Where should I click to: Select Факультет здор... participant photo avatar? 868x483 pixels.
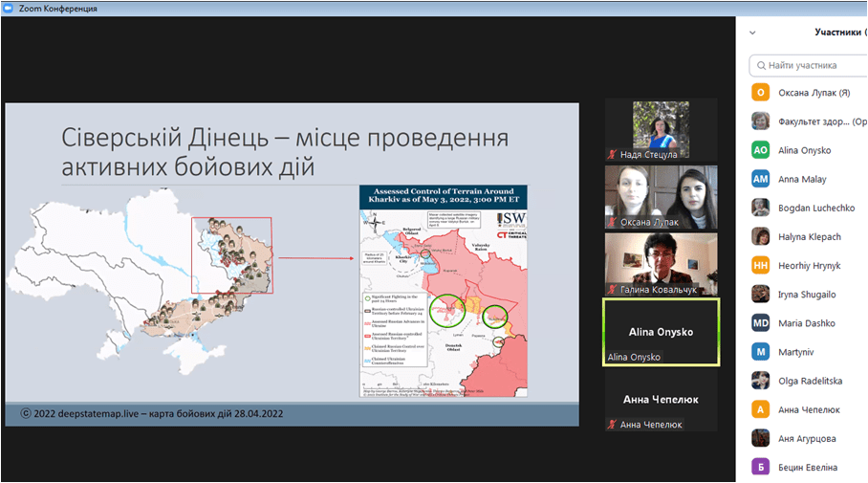761,121
